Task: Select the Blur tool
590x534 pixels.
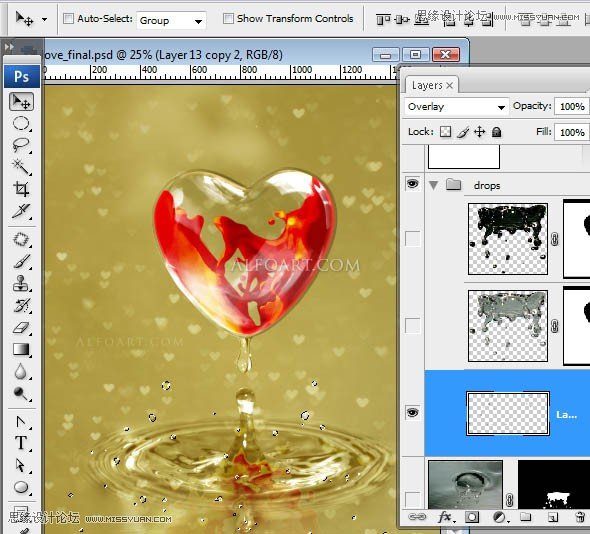Action: click(21, 371)
